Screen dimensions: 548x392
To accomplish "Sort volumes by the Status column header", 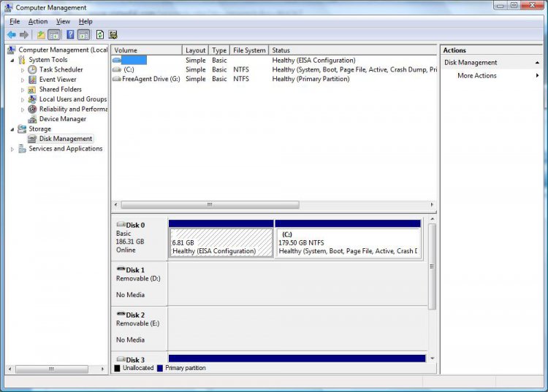I will click(x=281, y=50).
